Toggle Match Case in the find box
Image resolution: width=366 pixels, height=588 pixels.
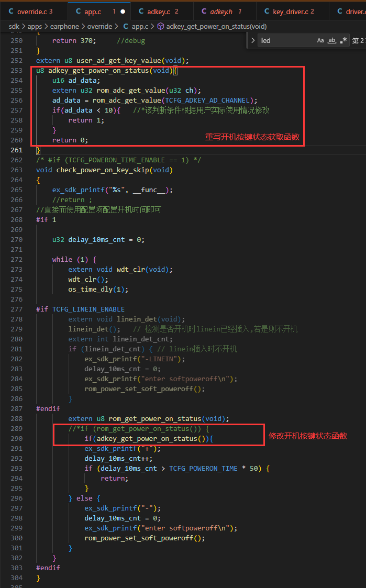click(x=320, y=40)
